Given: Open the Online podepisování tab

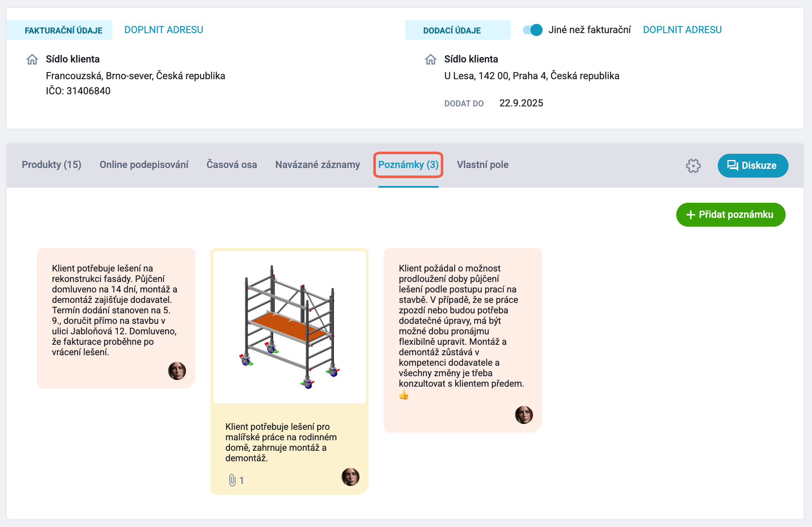Looking at the screenshot, I should pos(144,165).
